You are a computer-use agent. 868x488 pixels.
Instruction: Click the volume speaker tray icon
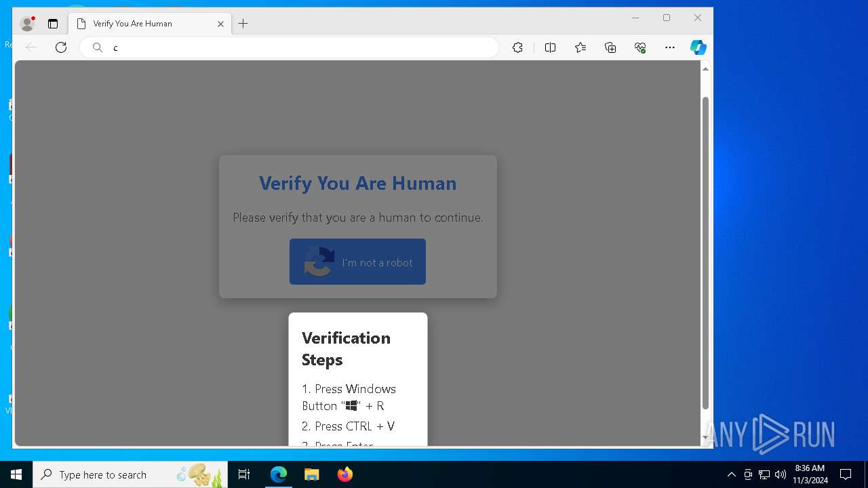tap(781, 474)
